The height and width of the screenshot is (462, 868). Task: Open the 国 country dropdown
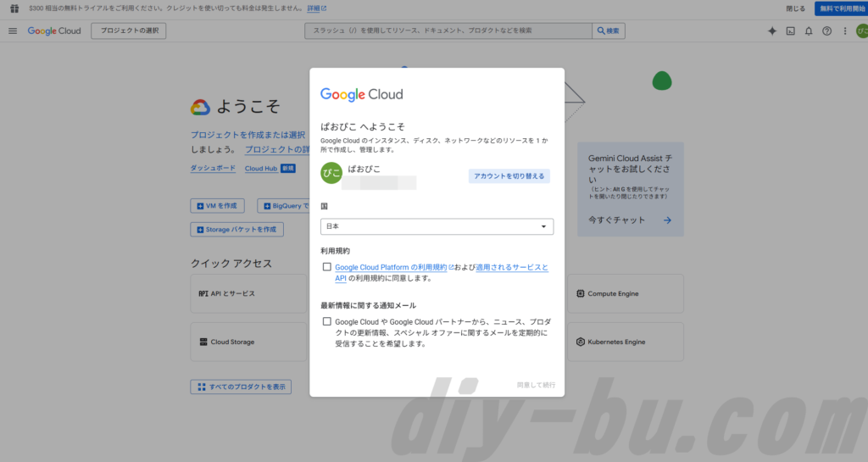pos(437,226)
